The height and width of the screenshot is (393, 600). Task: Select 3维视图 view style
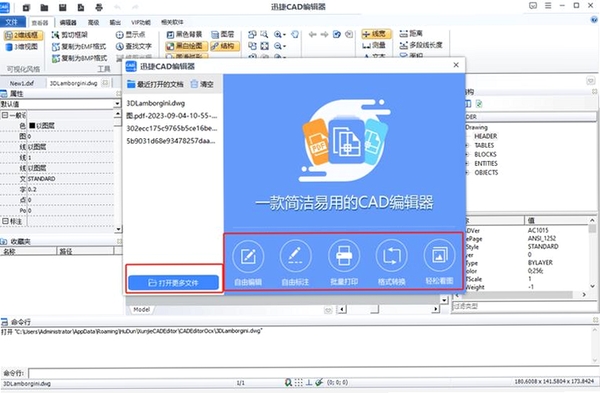22,47
